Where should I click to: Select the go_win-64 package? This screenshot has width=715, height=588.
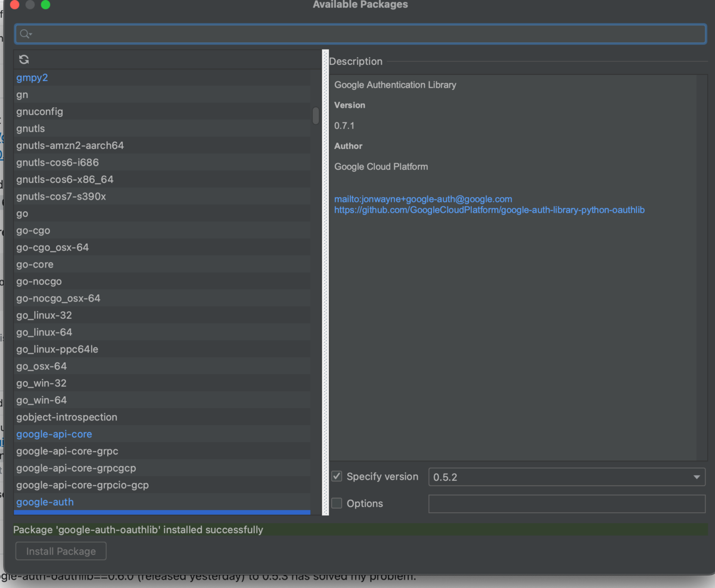point(162,400)
